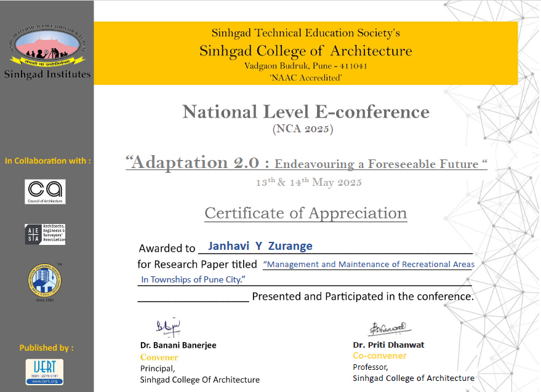Screen dimensions: 541x392
Task: Click the Council of Architecture logo
Action: click(45, 191)
